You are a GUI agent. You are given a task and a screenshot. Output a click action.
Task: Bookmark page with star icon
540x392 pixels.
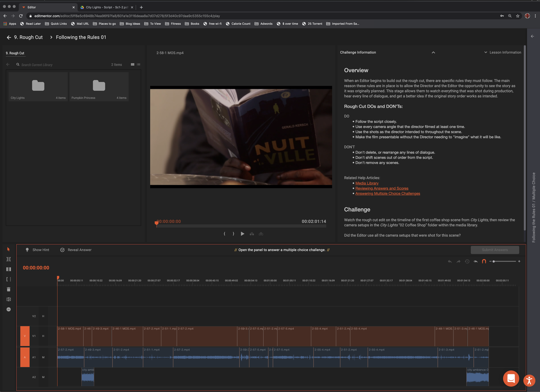pyautogui.click(x=517, y=16)
